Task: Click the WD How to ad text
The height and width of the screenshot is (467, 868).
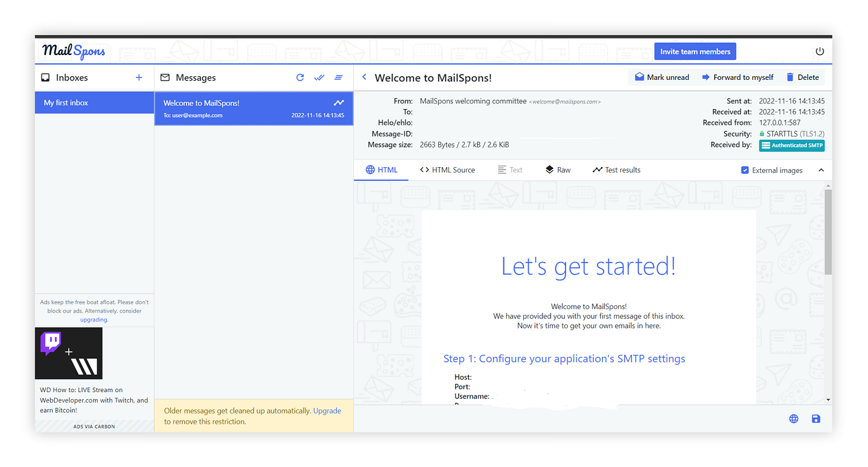Action: [94, 400]
